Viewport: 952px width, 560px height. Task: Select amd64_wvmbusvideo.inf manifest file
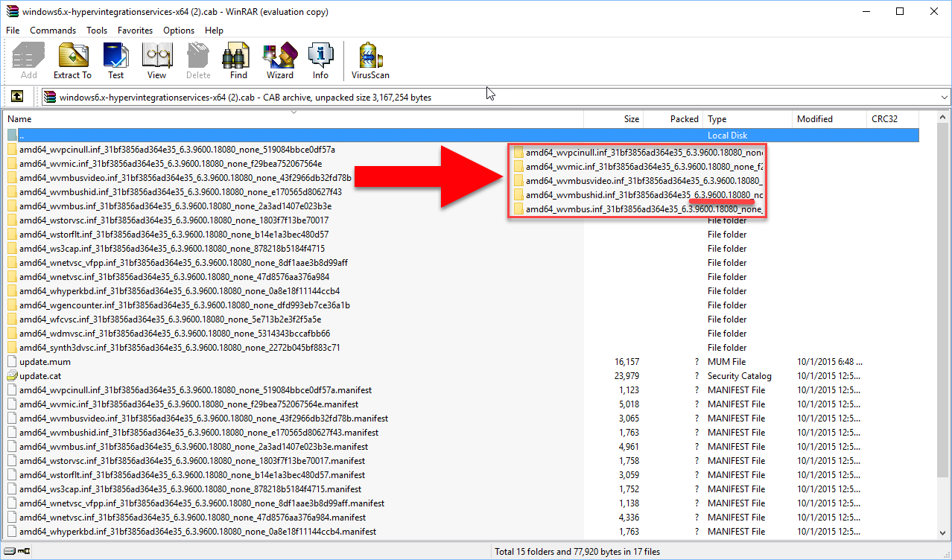click(x=203, y=419)
